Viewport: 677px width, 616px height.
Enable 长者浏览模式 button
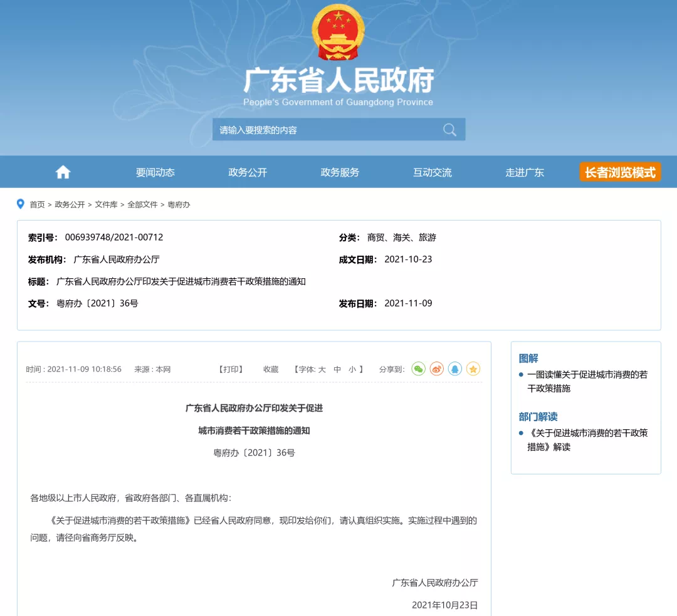[620, 172]
